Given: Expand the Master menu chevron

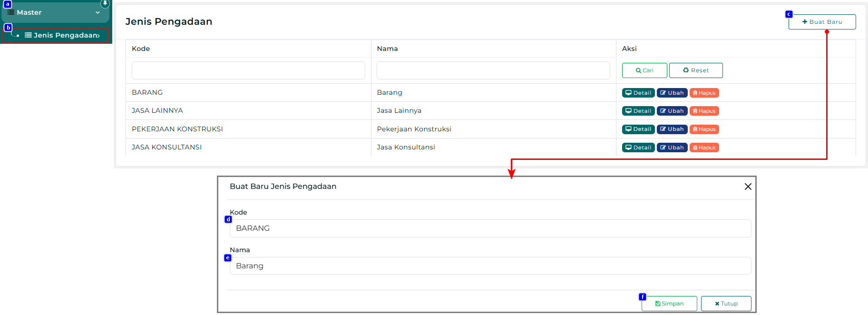Looking at the screenshot, I should (98, 12).
